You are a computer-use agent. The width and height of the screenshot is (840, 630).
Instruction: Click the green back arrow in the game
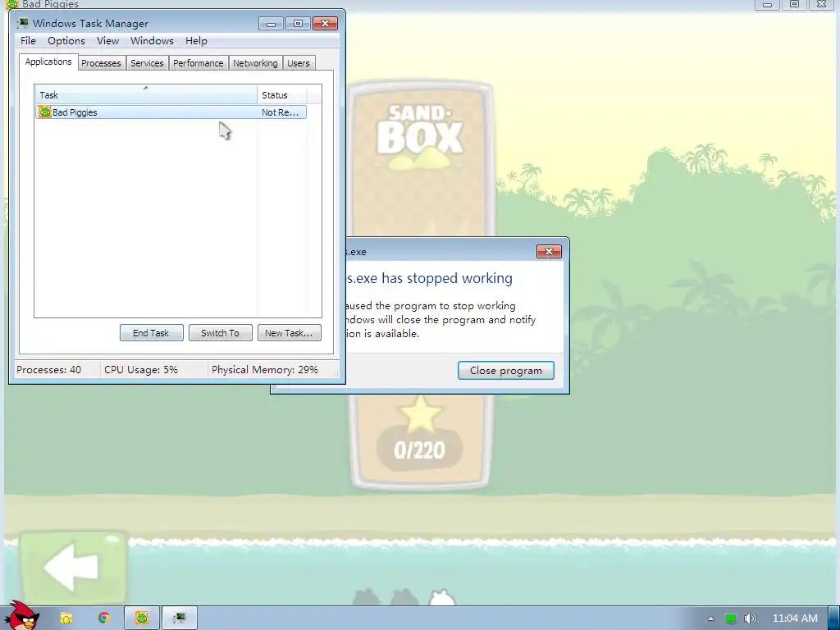pyautogui.click(x=73, y=567)
